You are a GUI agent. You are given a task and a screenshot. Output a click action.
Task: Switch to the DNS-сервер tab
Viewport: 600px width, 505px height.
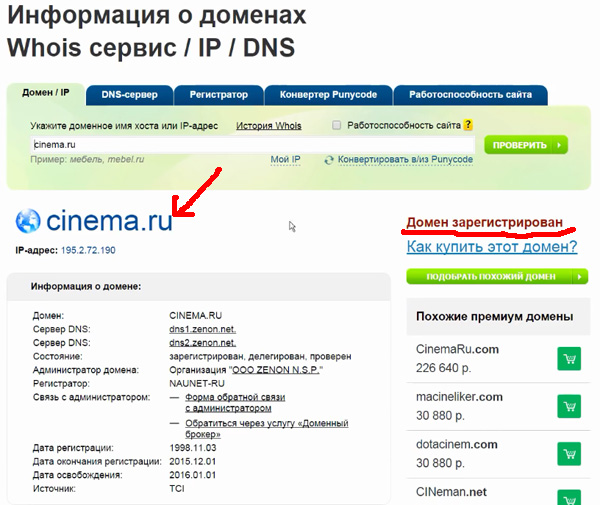point(129,95)
